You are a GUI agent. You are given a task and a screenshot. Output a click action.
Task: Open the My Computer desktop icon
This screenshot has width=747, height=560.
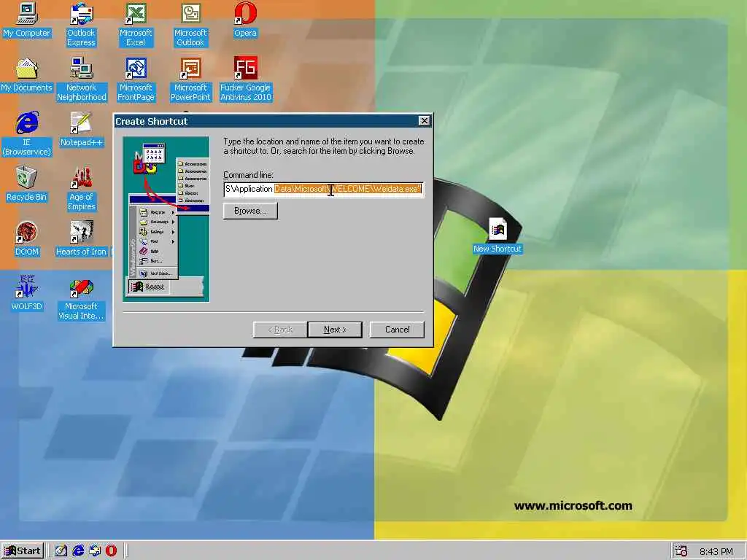26,20
